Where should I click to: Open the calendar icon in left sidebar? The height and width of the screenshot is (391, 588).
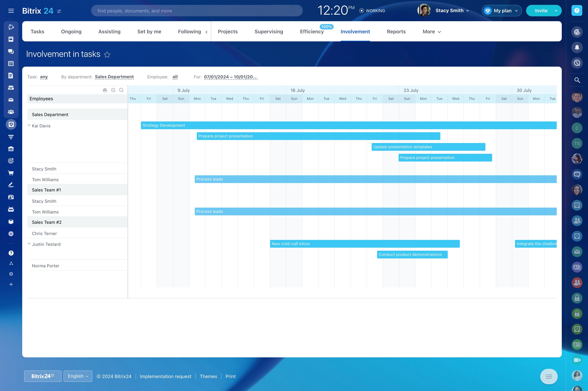[x=11, y=63]
